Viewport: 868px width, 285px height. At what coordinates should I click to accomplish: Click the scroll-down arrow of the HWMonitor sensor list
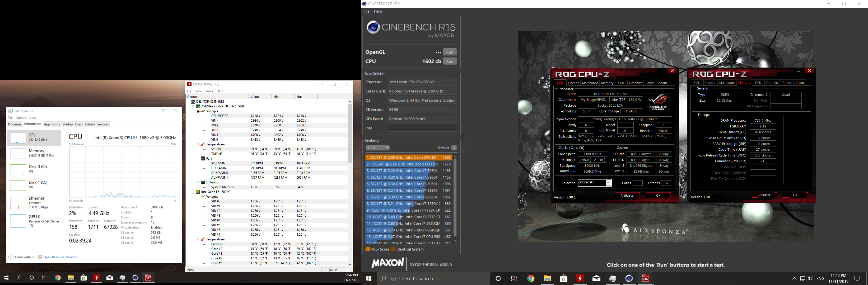350,264
